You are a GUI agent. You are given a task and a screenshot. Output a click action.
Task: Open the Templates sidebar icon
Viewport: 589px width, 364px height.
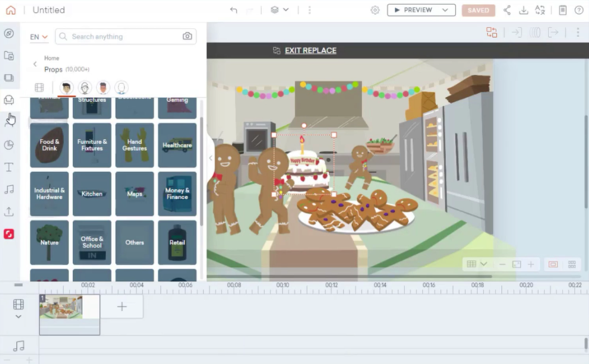point(9,55)
